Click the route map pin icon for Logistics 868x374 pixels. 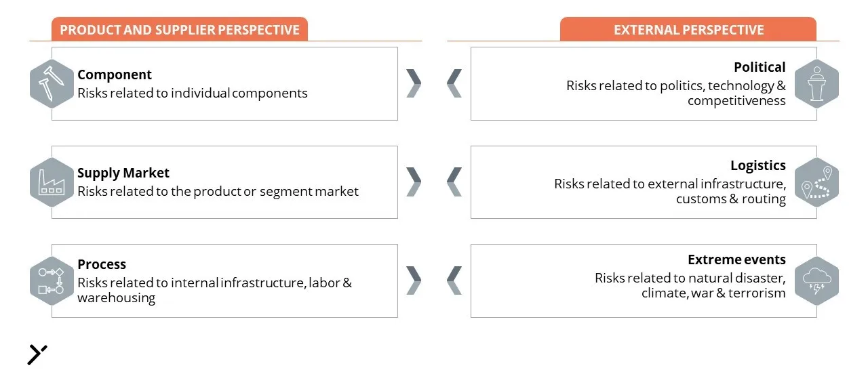(x=816, y=182)
